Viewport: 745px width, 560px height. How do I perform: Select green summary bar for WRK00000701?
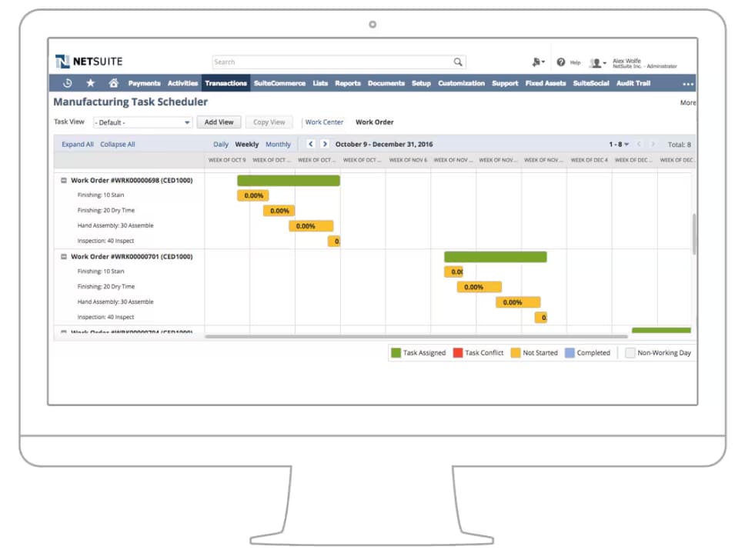point(496,257)
